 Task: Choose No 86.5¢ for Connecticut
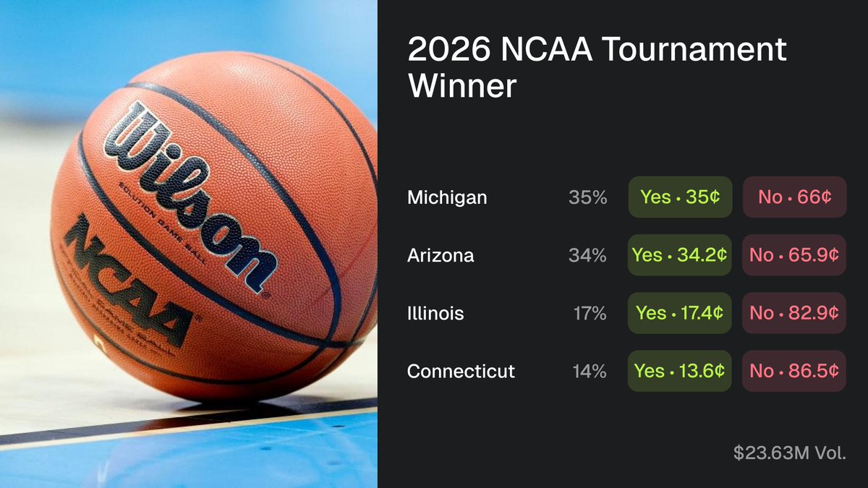pos(794,371)
